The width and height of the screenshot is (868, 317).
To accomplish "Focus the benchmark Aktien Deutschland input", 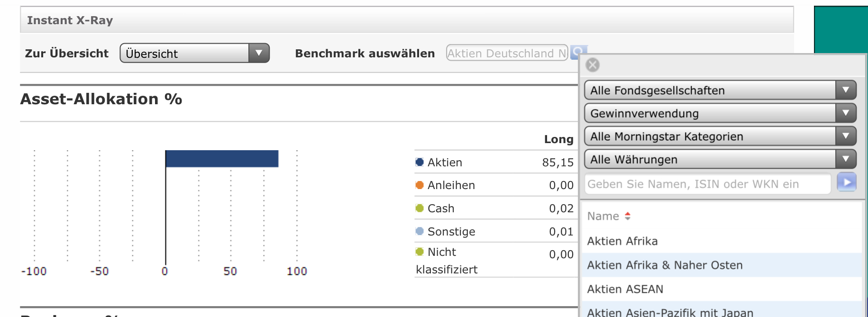I will pos(506,53).
